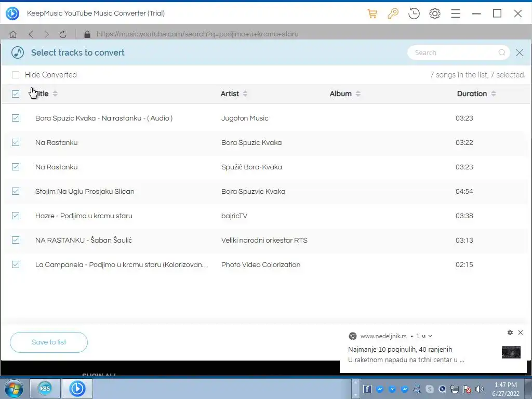Select the Veliki narodni orkestar RTS cell
The height and width of the screenshot is (399, 532).
pyautogui.click(x=264, y=240)
